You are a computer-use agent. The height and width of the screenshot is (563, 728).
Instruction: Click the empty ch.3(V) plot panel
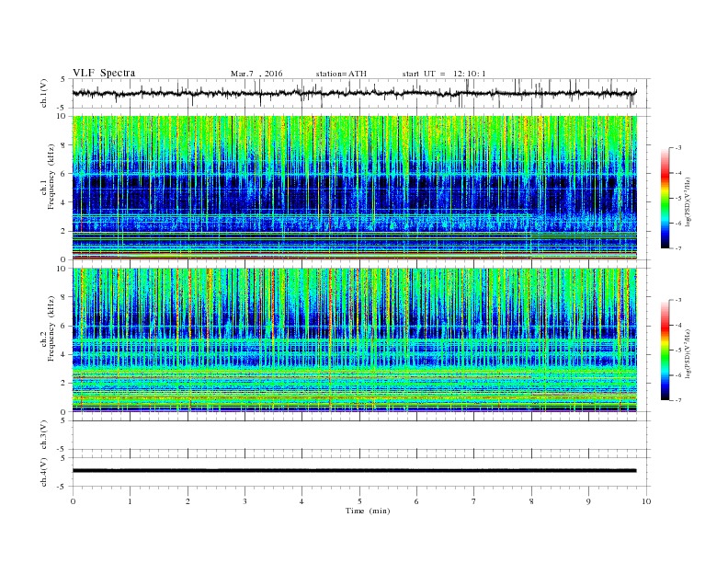point(361,435)
